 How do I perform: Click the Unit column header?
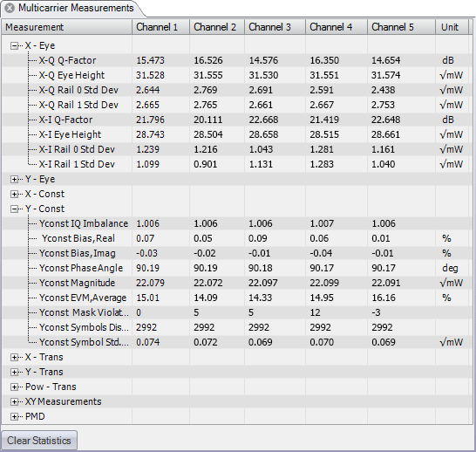[452, 27]
